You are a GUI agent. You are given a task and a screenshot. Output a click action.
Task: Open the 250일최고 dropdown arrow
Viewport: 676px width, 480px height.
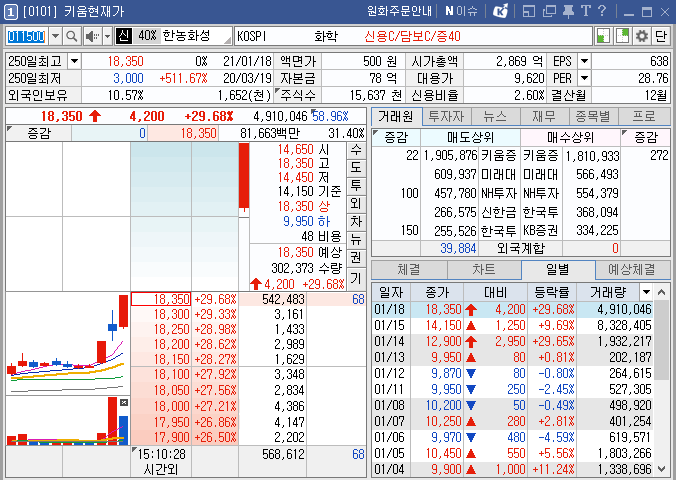point(74,61)
